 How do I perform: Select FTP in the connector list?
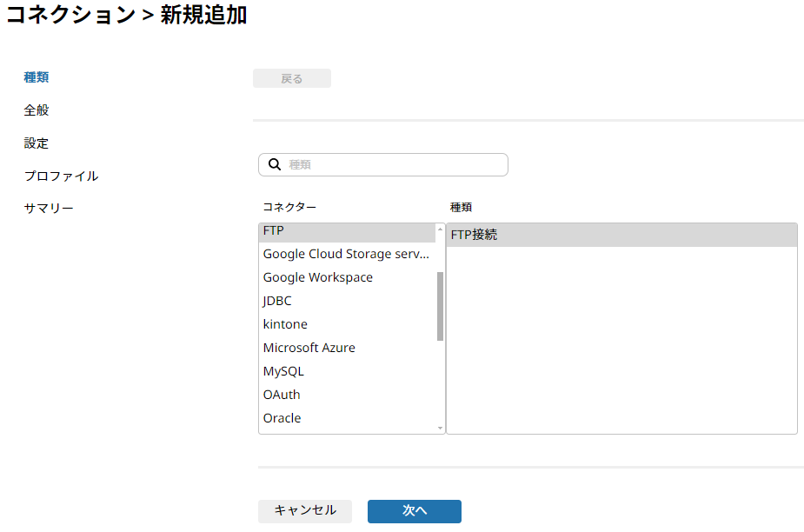tap(347, 231)
